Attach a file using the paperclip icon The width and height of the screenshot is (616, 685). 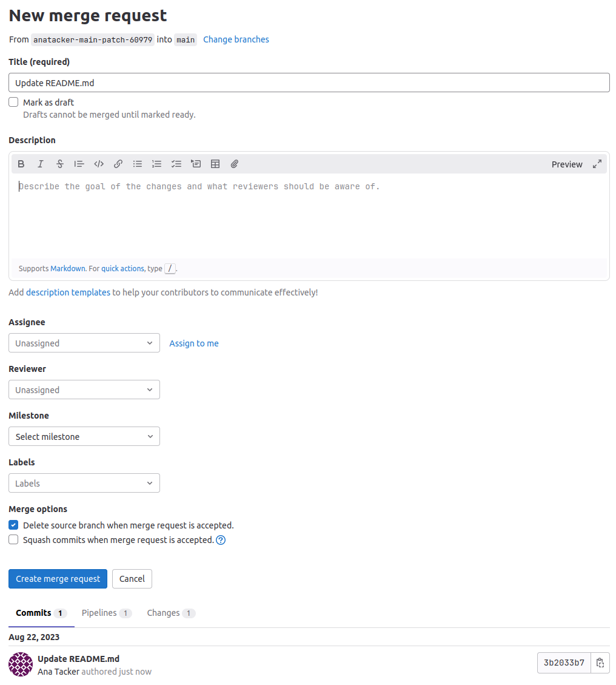234,164
